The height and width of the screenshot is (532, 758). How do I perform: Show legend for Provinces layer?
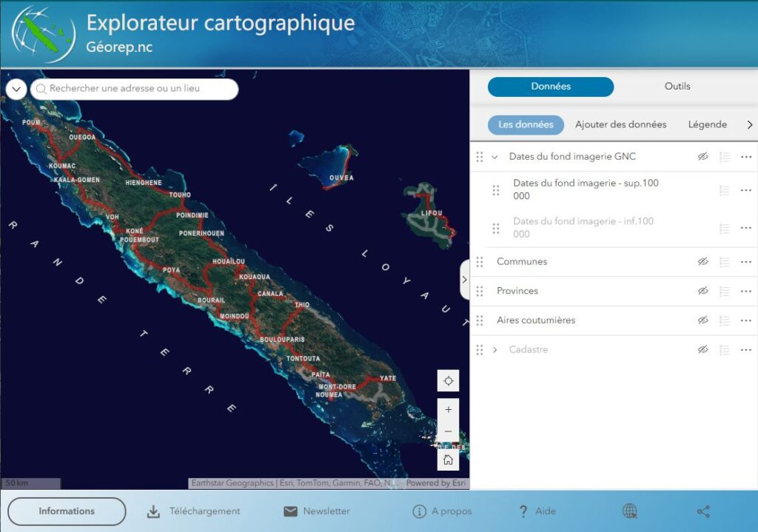click(x=725, y=292)
